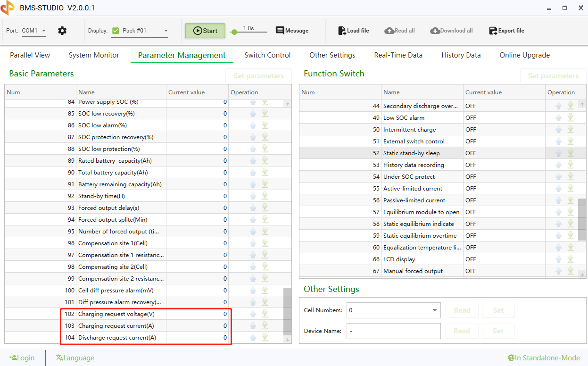588x366 pixels.
Task: Download Under SOC protect down arrow
Action: point(571,177)
